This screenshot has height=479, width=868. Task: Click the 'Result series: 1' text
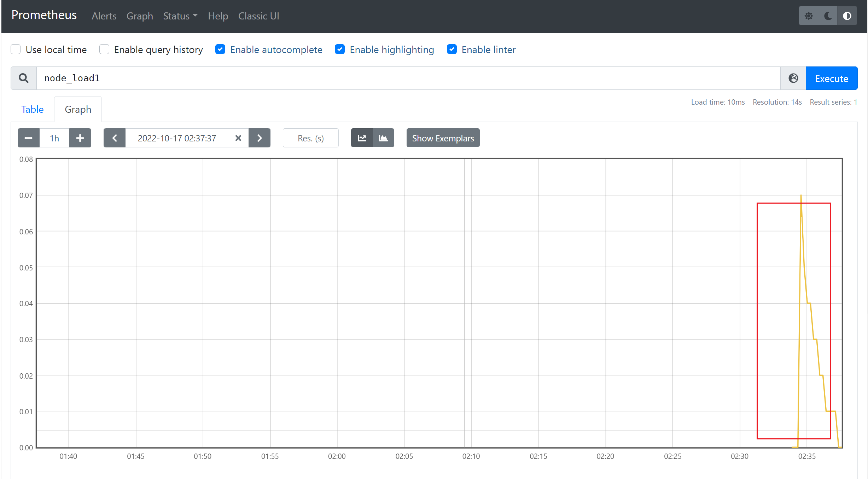click(x=833, y=102)
